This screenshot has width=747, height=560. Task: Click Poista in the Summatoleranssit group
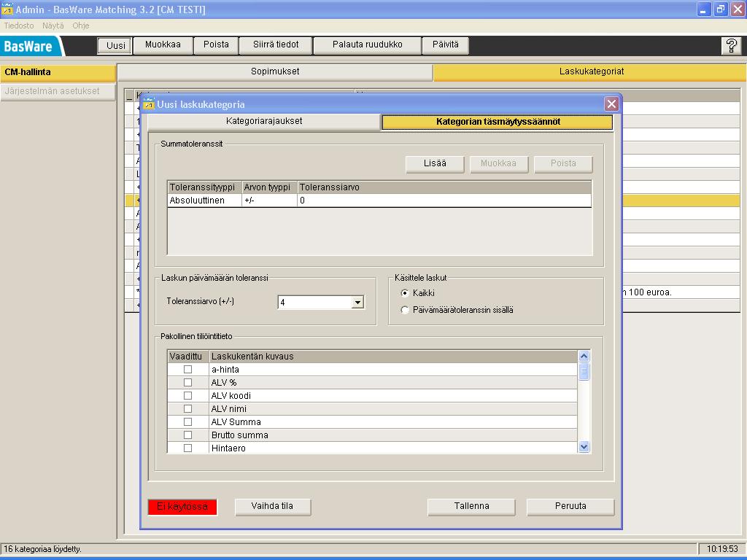pyautogui.click(x=563, y=164)
